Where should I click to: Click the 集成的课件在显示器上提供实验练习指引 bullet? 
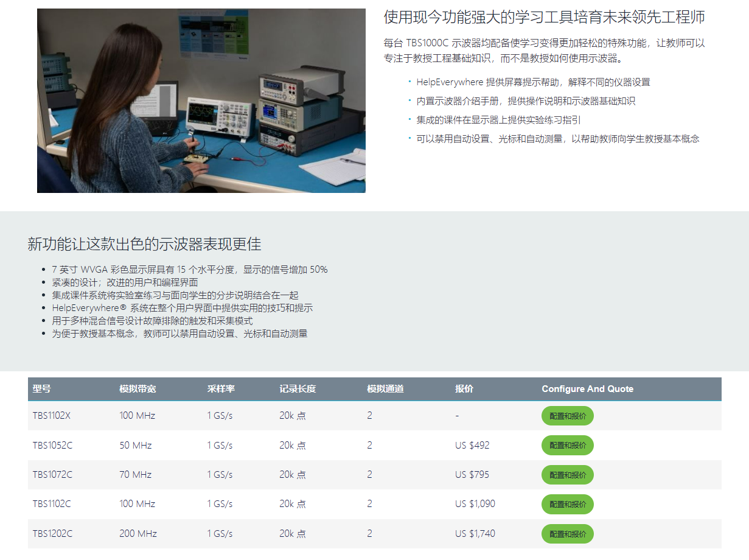point(498,120)
